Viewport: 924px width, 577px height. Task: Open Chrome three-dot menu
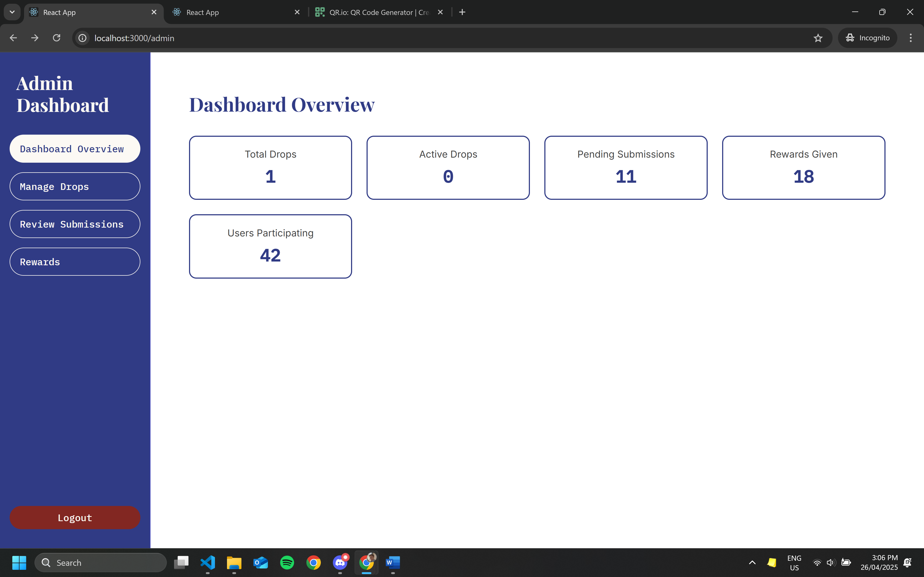point(910,38)
